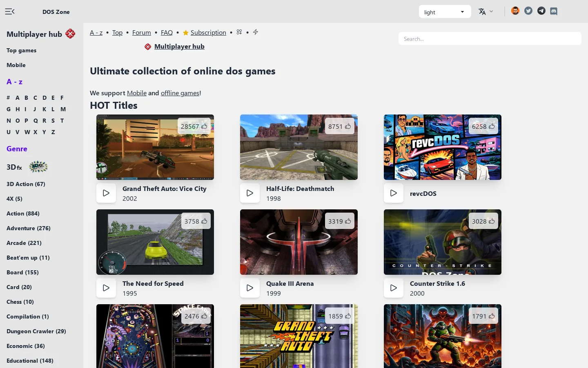
Task: Select Top games in the sidebar
Action: 22,50
